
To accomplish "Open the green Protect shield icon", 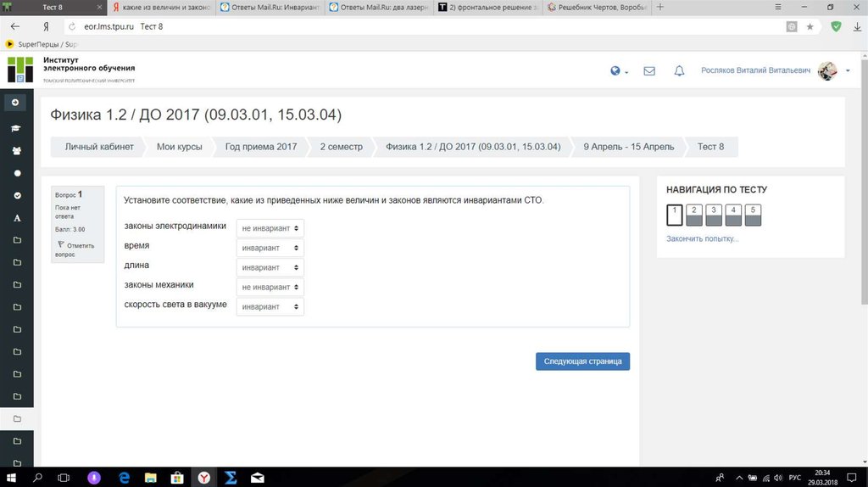I will click(836, 26).
